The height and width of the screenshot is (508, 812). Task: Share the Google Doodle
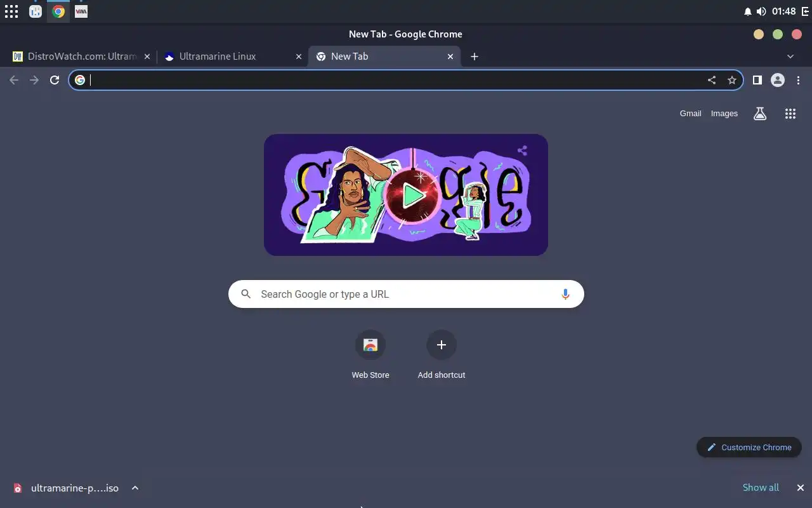522,150
